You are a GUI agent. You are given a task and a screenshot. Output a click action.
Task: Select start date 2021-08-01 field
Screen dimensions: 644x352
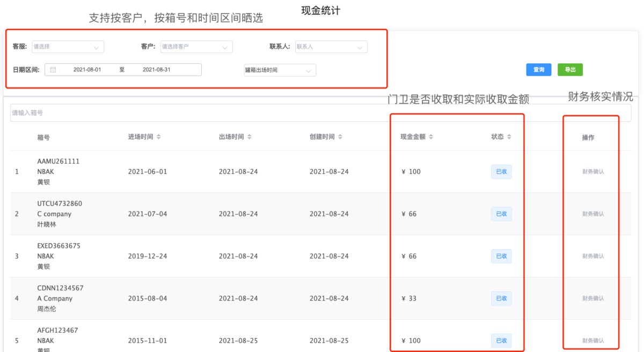[87, 70]
